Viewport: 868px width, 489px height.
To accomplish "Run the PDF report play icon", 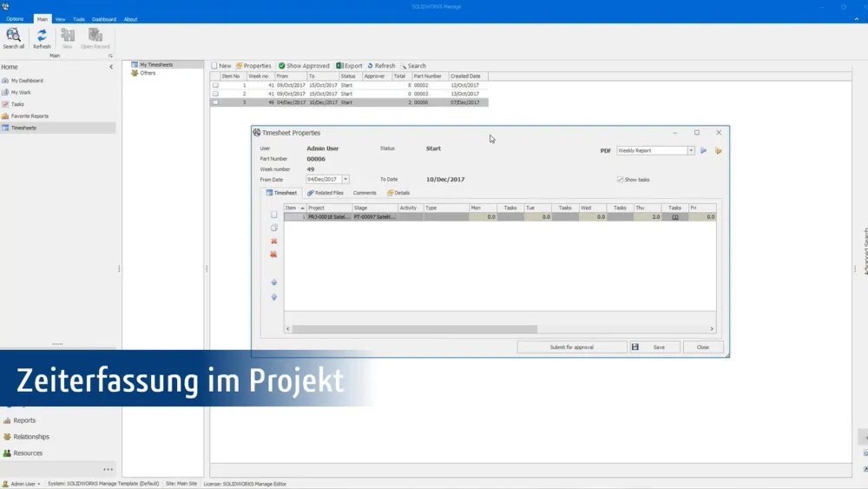I will pos(704,150).
